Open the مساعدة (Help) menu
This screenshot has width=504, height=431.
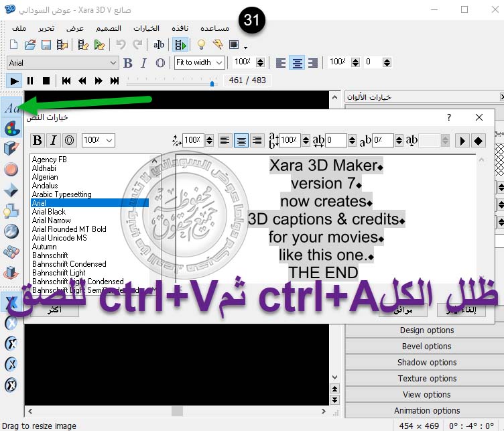click(x=214, y=28)
